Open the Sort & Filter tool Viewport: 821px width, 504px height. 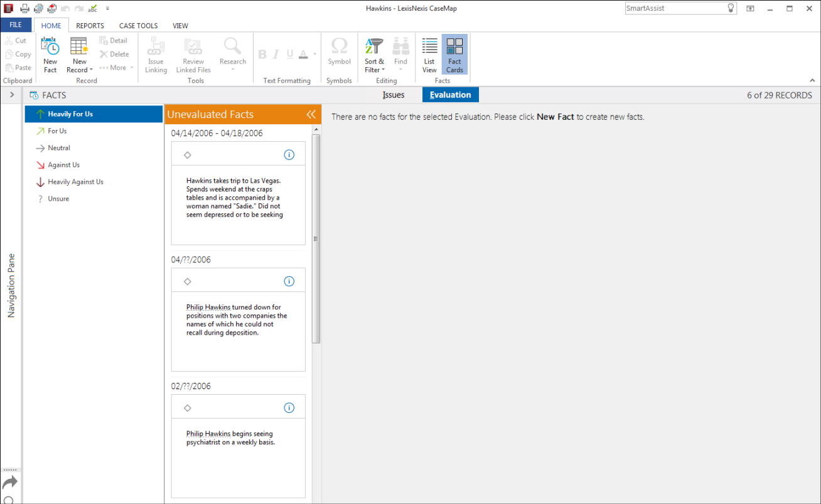coord(374,55)
